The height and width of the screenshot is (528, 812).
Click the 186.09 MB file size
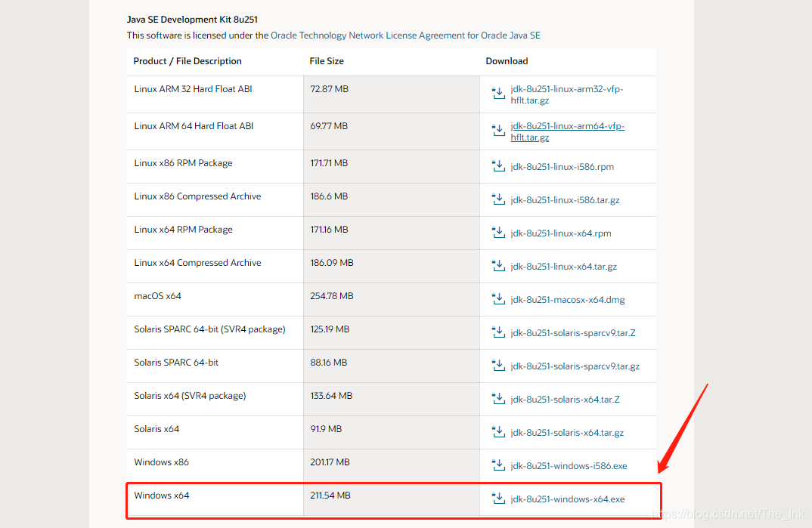pyautogui.click(x=332, y=263)
